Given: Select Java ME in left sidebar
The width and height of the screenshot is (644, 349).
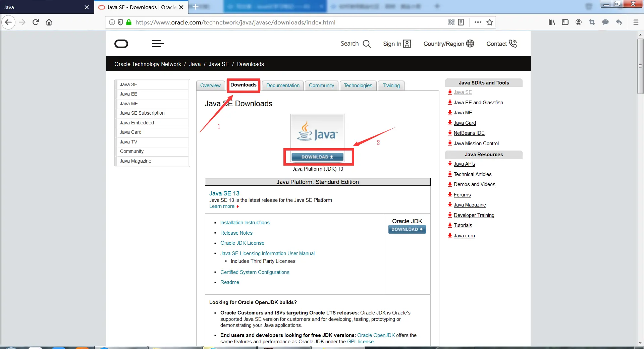Looking at the screenshot, I should tap(152, 104).
